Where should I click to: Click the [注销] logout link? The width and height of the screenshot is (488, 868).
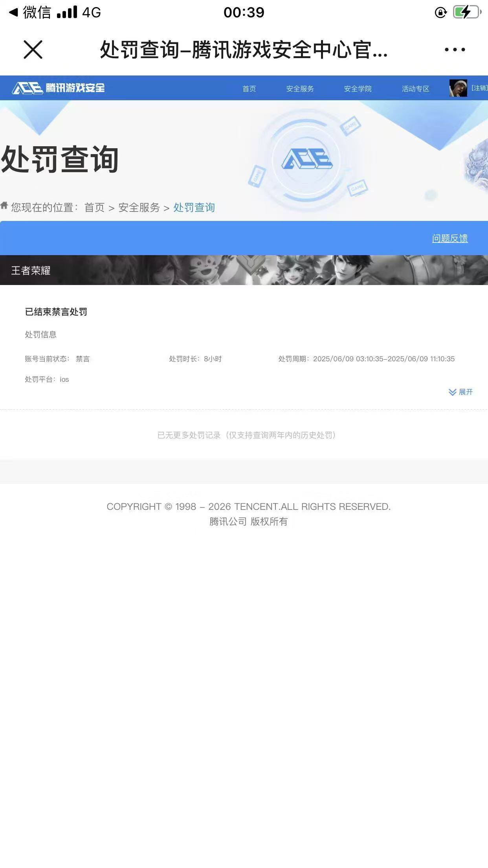coord(479,88)
